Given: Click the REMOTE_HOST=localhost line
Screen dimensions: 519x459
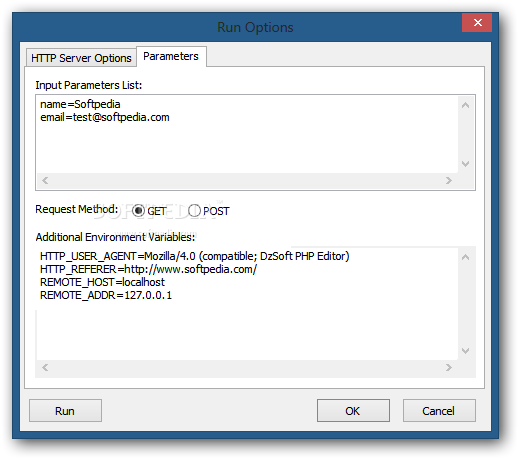Looking at the screenshot, I should (102, 282).
